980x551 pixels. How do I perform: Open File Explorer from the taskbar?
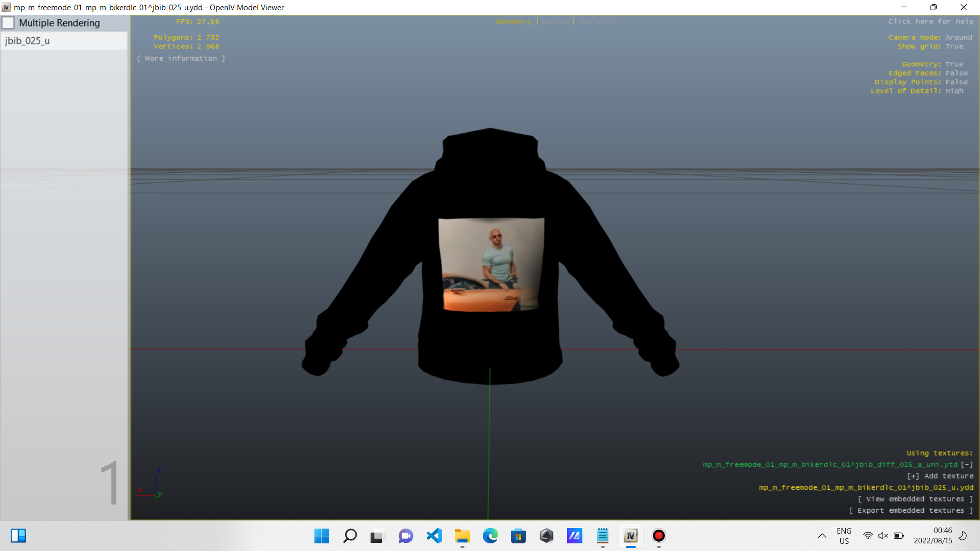pyautogui.click(x=462, y=536)
